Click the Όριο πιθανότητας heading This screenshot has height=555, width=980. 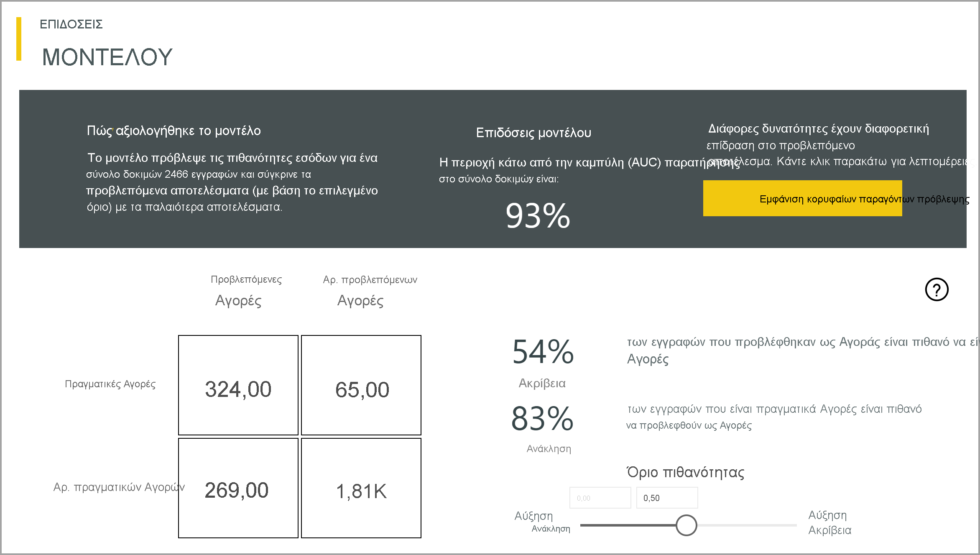686,472
